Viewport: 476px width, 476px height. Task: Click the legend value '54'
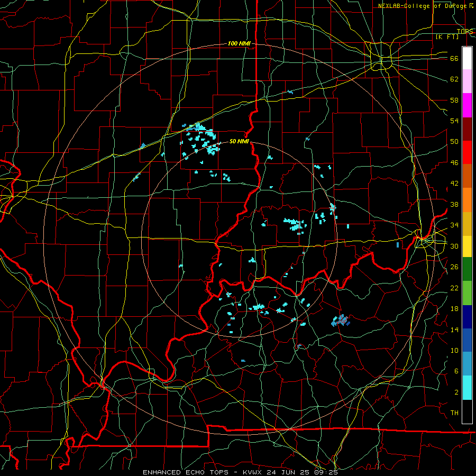tap(454, 121)
